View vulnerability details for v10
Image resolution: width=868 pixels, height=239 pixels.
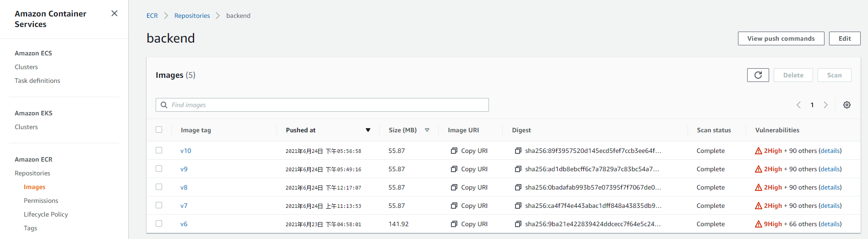(x=830, y=151)
